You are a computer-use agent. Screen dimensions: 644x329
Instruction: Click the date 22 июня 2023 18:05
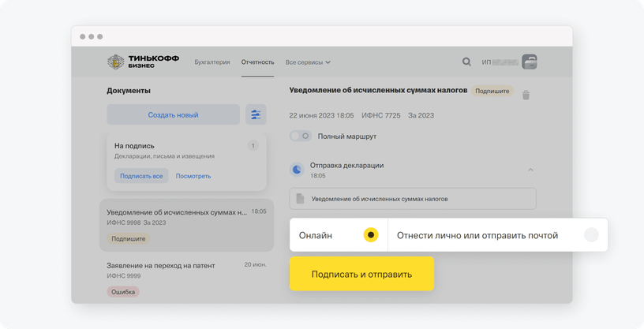321,116
